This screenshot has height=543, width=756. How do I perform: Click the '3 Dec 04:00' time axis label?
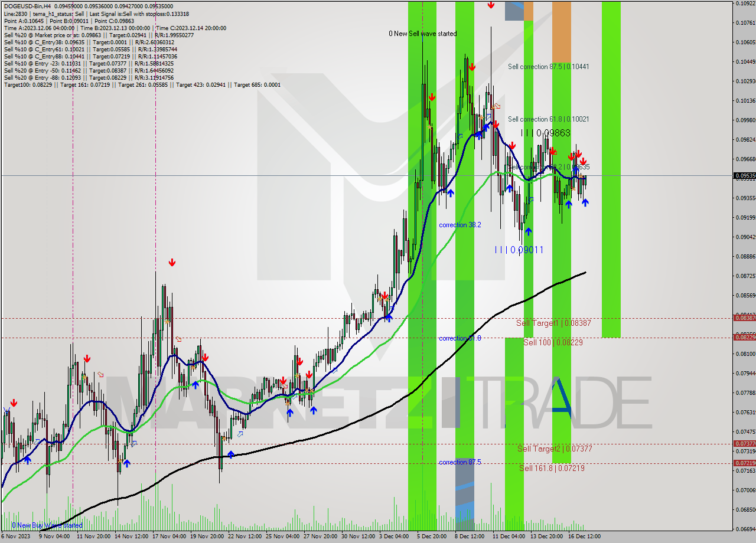point(394,537)
